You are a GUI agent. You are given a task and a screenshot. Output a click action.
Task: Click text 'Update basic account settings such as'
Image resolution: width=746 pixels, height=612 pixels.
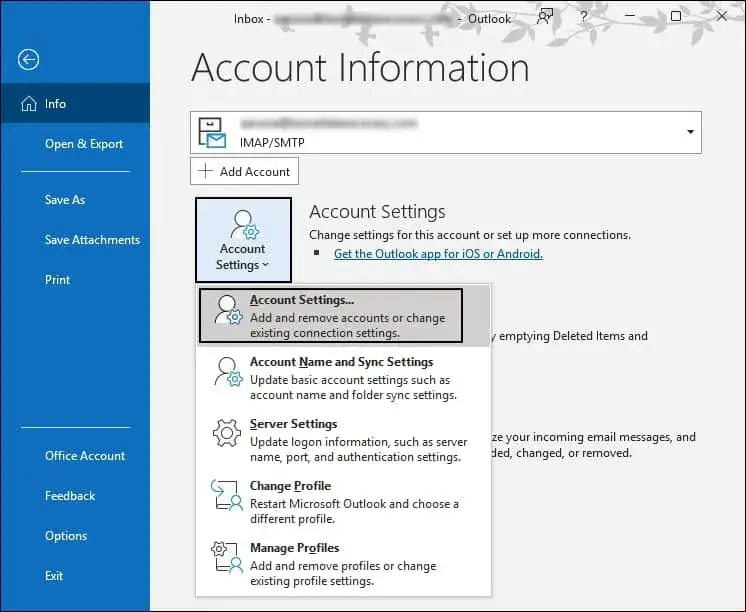coord(350,380)
